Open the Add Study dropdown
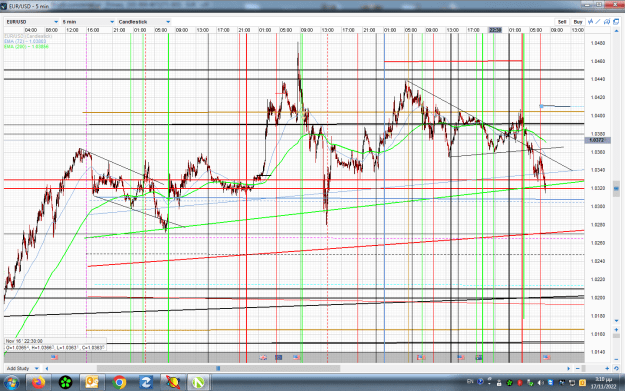 23,368
